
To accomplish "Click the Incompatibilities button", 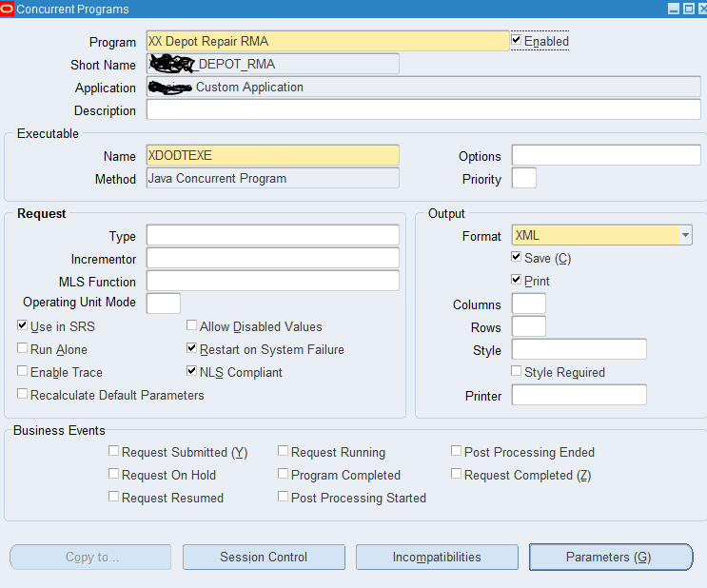I will pos(437,557).
